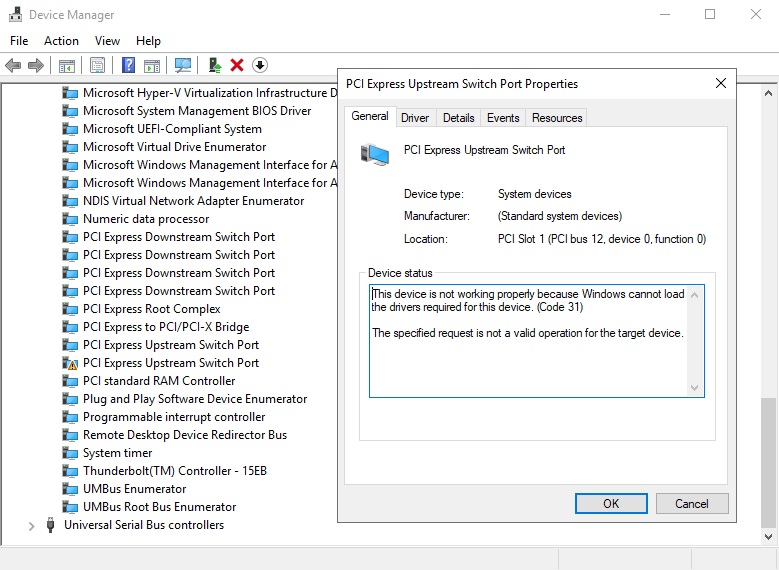The image size is (779, 570).
Task: Open the Action menu
Action: tap(61, 41)
